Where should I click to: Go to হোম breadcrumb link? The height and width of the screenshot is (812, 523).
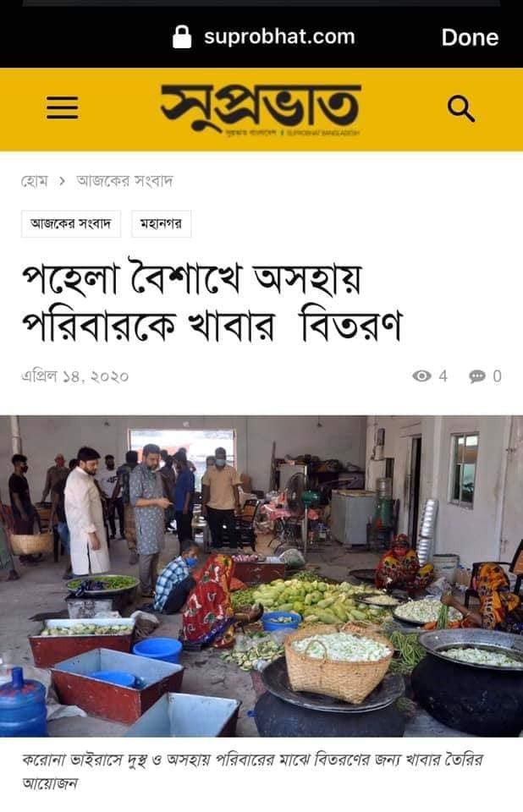coord(34,181)
